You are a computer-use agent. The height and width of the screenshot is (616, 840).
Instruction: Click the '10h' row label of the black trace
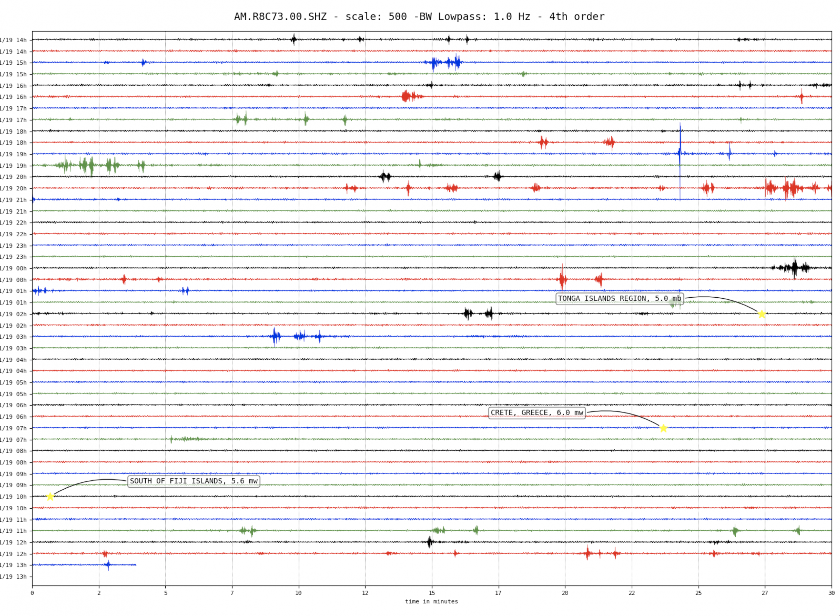point(13,496)
